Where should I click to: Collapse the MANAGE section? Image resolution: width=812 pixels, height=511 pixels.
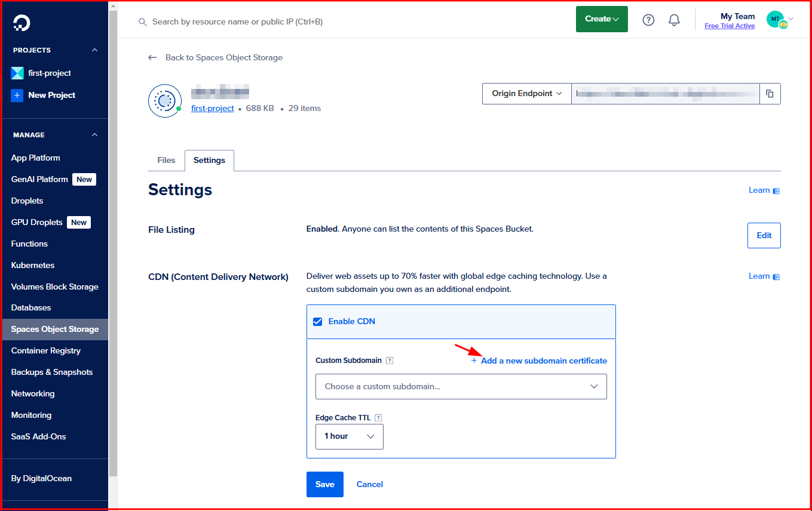pyautogui.click(x=94, y=135)
